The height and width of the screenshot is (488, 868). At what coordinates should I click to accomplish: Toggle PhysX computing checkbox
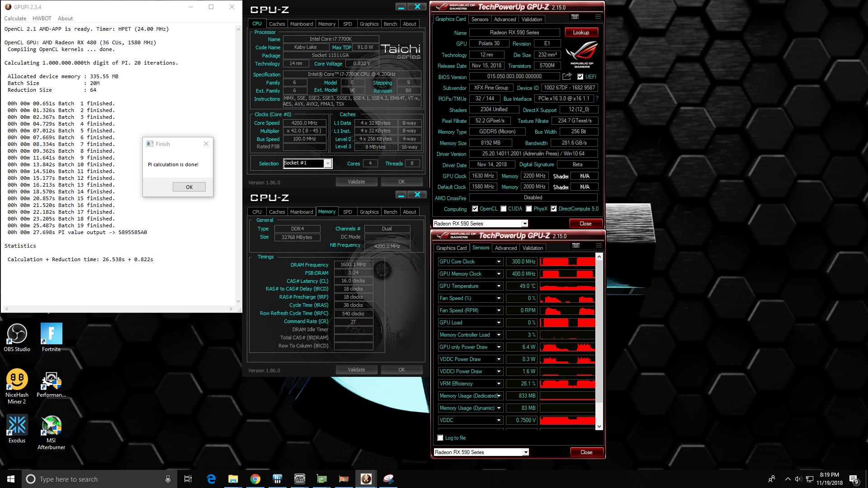(528, 209)
